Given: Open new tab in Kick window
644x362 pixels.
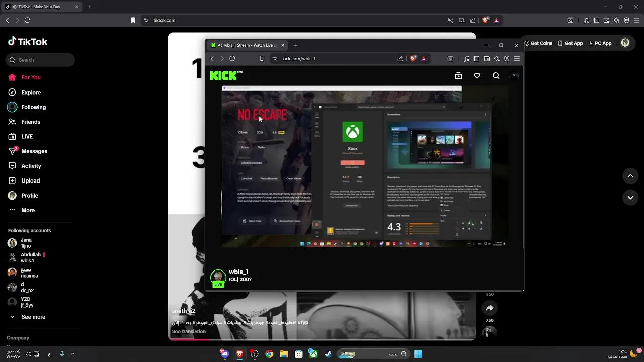Looking at the screenshot, I should click(x=295, y=45).
